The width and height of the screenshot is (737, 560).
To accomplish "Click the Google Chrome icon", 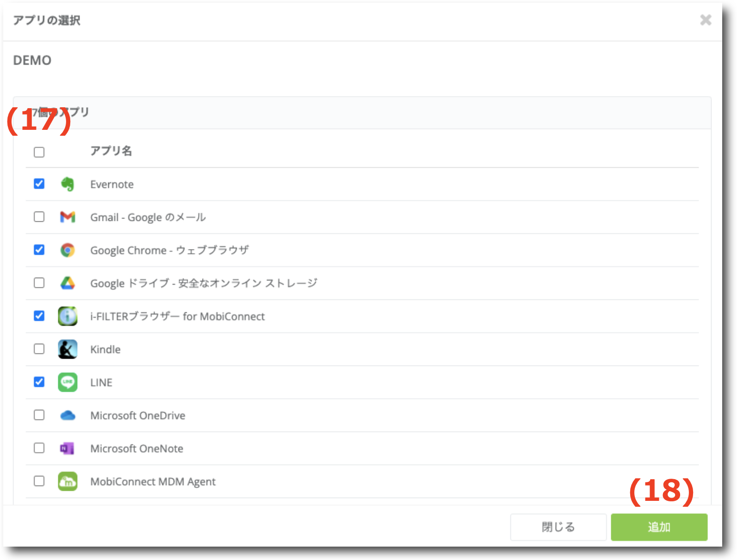I will (68, 250).
